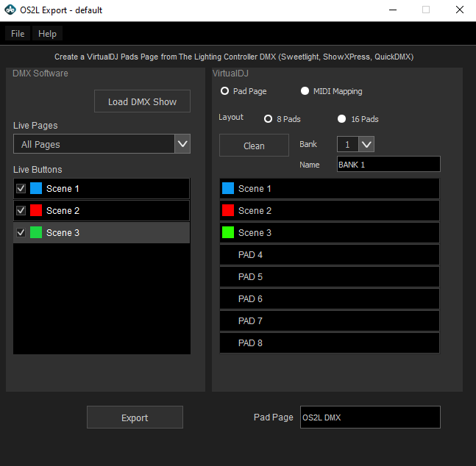The height and width of the screenshot is (466, 476).
Task: Select the MIDI Mapping radio button
Action: (x=305, y=91)
